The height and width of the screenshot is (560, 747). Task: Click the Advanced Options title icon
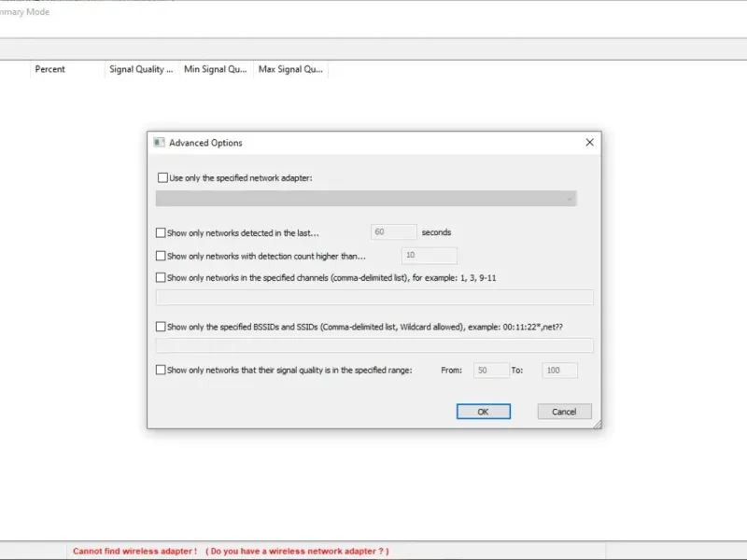pos(159,143)
